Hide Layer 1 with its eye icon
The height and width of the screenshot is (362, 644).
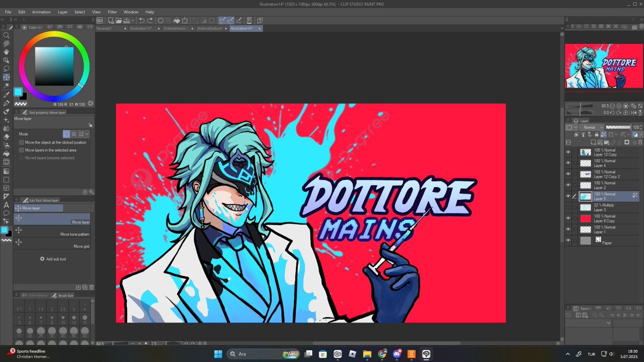[x=568, y=230]
